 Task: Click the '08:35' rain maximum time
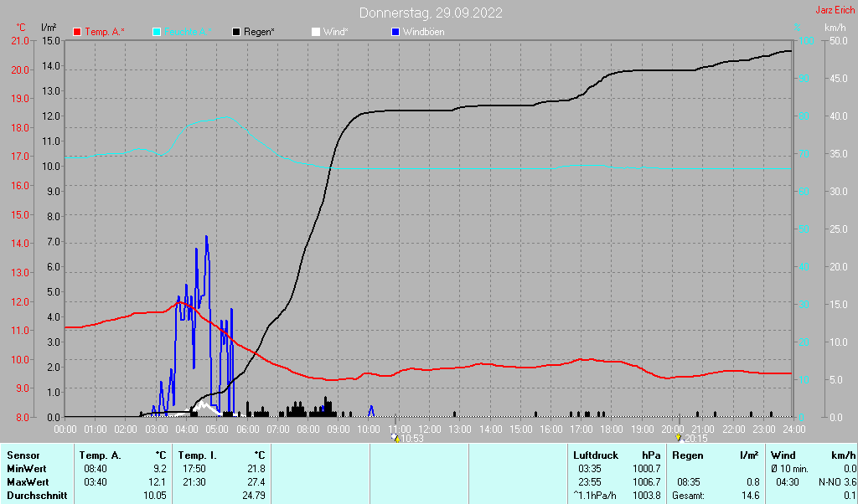coord(689,483)
